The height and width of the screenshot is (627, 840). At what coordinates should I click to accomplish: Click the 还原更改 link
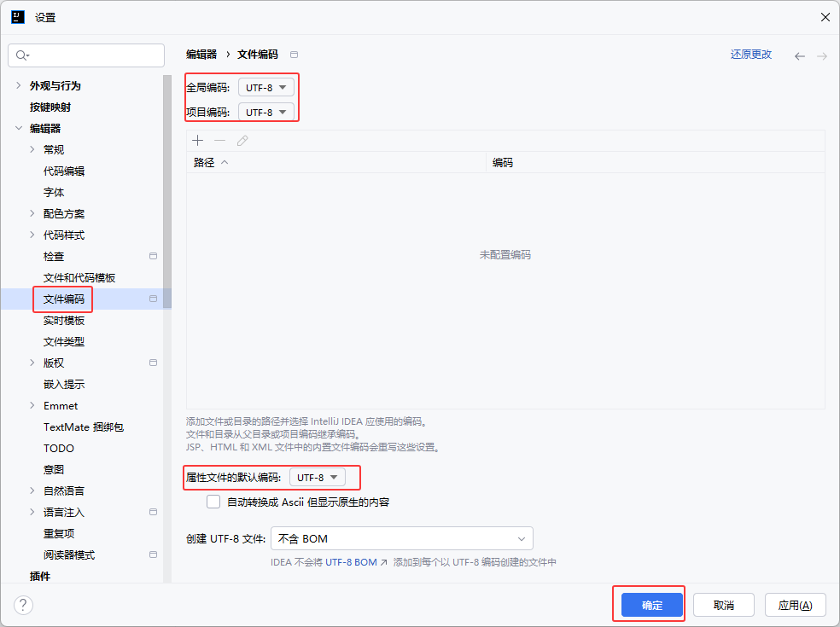750,55
